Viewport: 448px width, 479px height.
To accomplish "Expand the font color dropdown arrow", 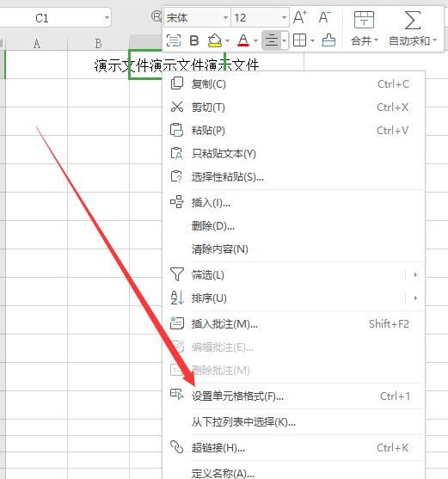I will pyautogui.click(x=255, y=40).
